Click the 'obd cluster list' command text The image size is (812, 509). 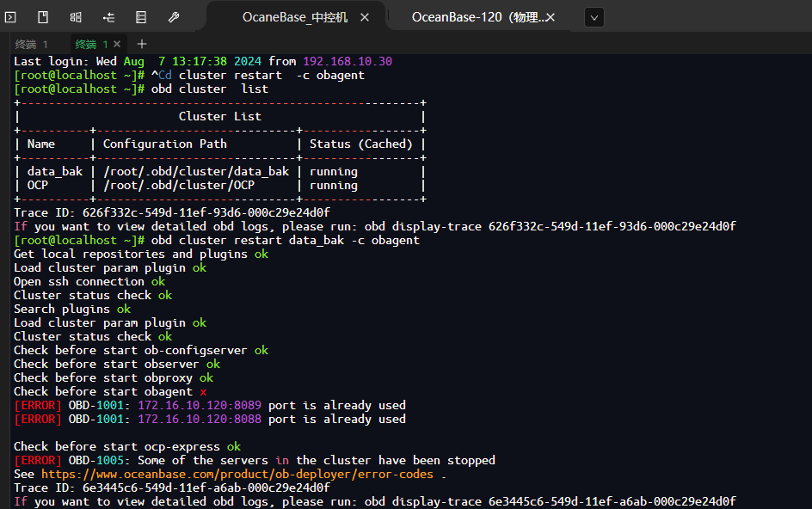210,89
